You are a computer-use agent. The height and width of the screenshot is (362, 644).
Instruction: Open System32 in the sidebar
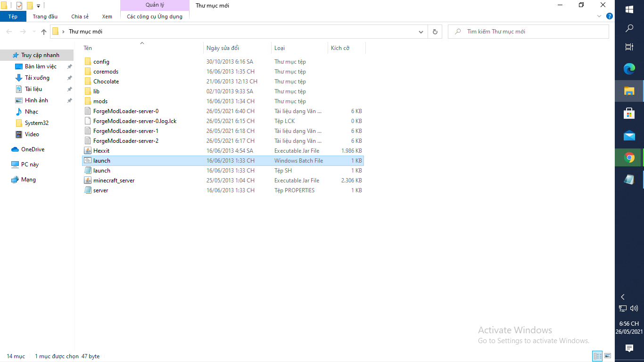point(37,123)
